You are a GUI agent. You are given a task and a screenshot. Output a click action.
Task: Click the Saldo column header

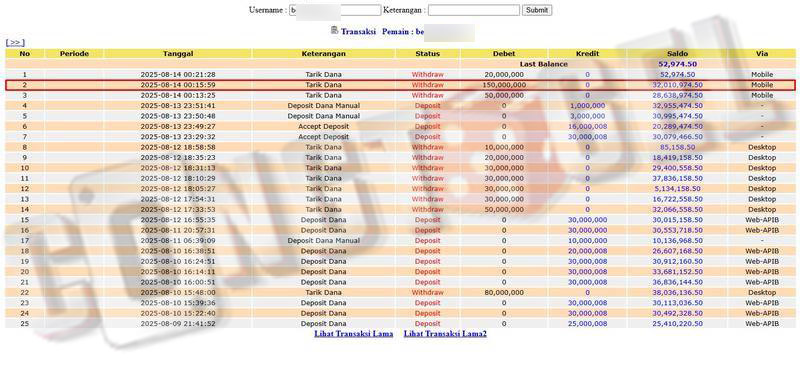[677, 54]
